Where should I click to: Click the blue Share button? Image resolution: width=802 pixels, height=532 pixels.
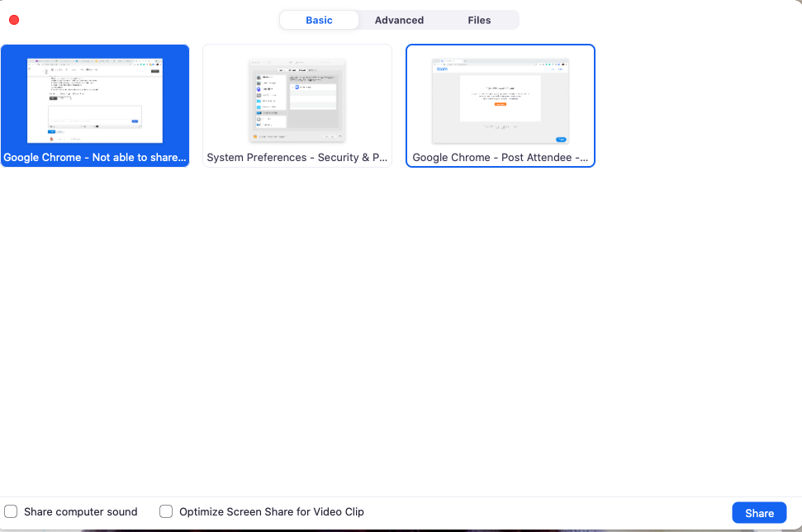[x=759, y=512]
